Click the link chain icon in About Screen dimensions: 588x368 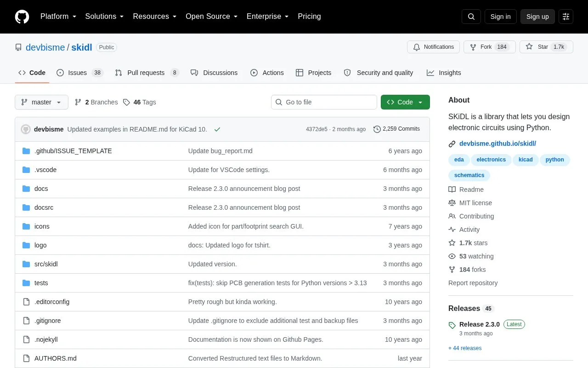click(x=452, y=144)
